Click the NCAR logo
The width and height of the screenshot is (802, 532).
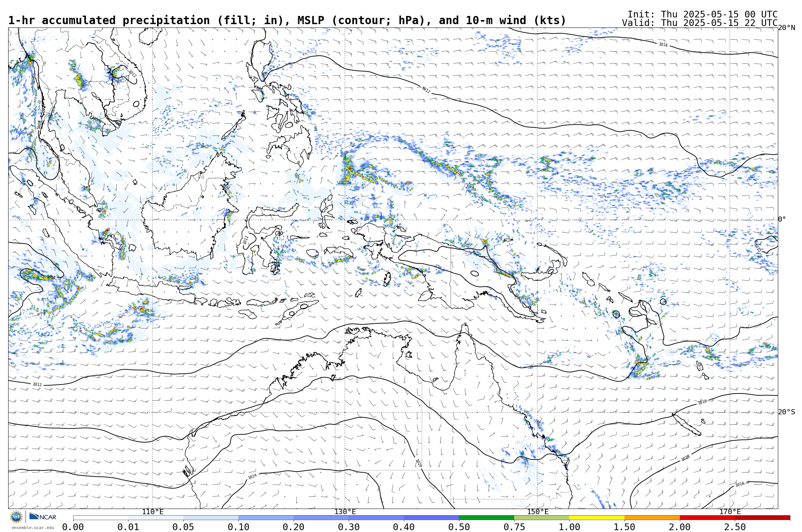click(43, 516)
